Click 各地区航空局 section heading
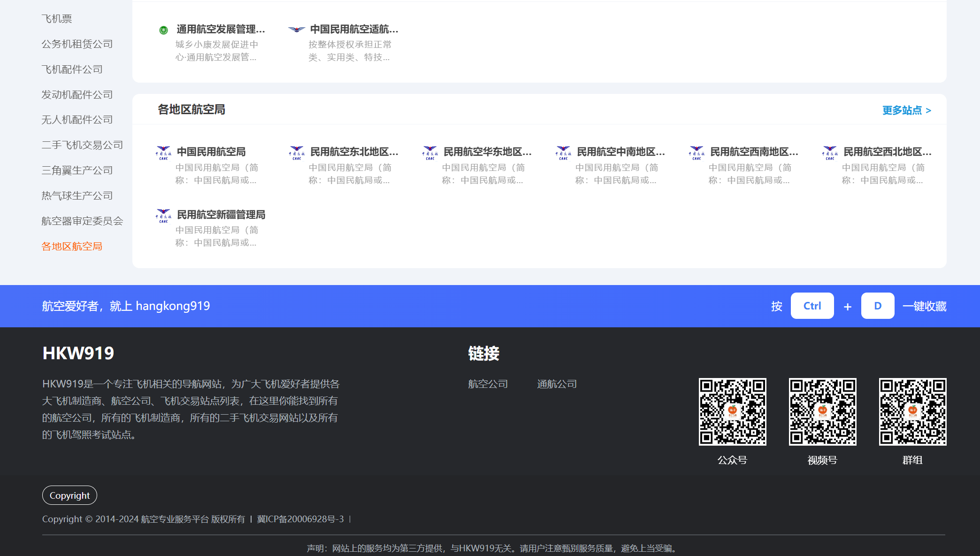Viewport: 980px width, 556px height. click(x=191, y=109)
